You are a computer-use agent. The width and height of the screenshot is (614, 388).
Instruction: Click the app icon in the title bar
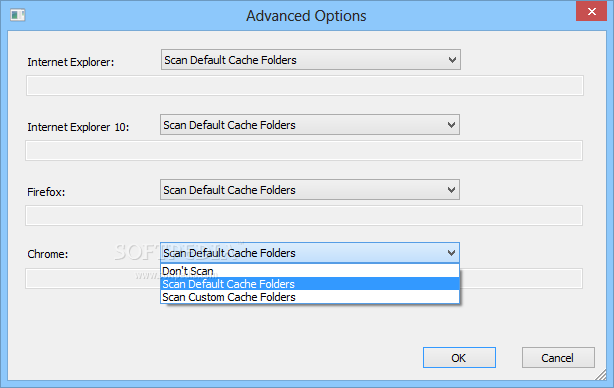click(18, 15)
